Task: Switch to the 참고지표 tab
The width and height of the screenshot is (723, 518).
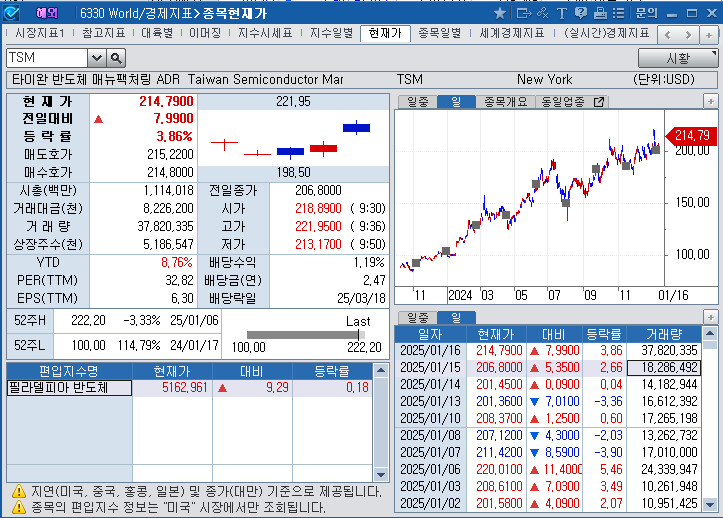Action: tap(104, 33)
